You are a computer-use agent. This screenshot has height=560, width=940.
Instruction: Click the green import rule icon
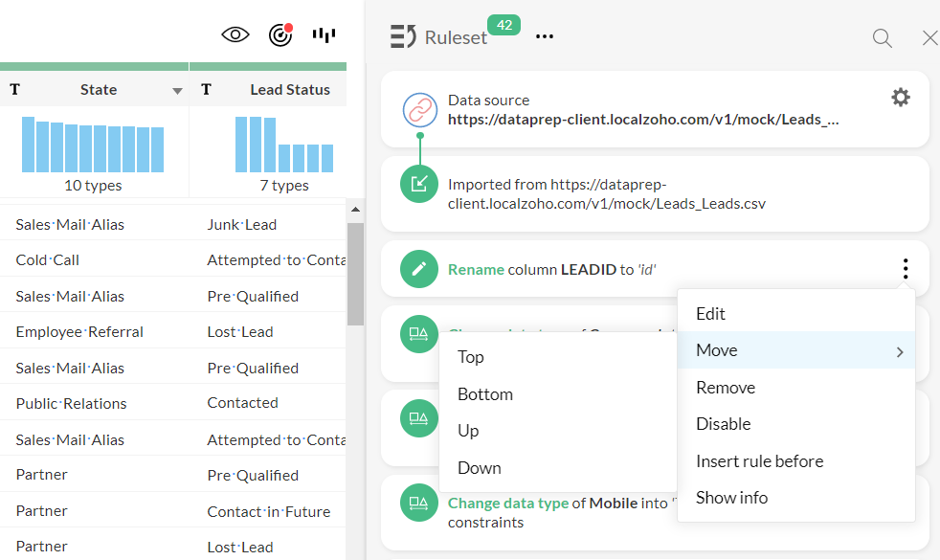(418, 184)
